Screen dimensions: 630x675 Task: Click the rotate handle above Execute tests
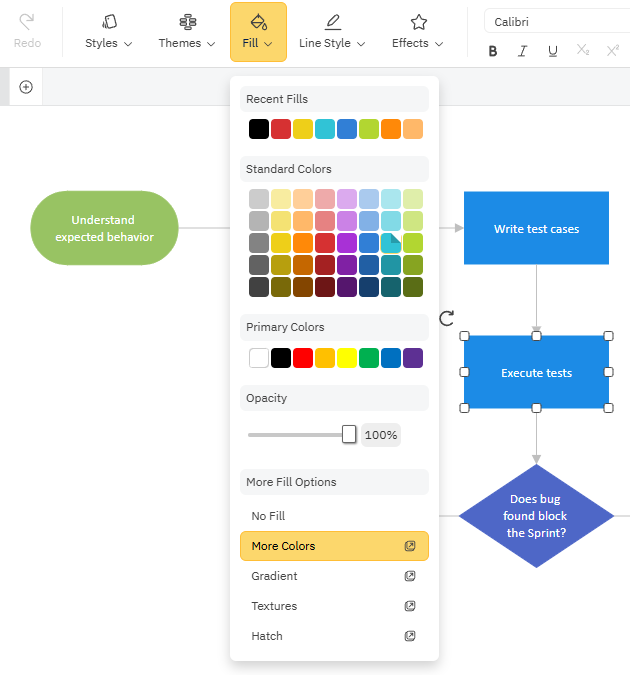tap(447, 318)
